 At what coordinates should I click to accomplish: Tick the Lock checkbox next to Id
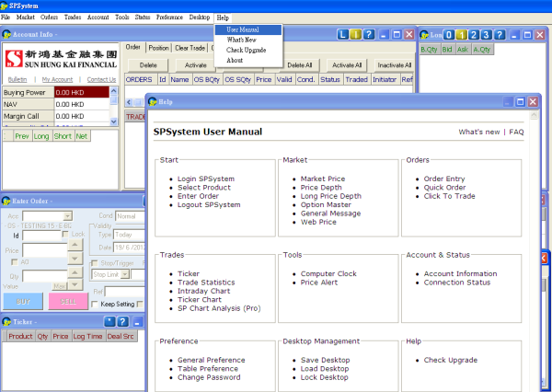point(65,235)
